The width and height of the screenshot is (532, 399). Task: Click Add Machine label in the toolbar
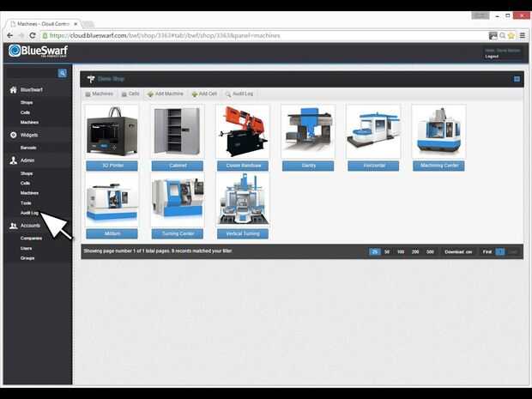pyautogui.click(x=169, y=94)
